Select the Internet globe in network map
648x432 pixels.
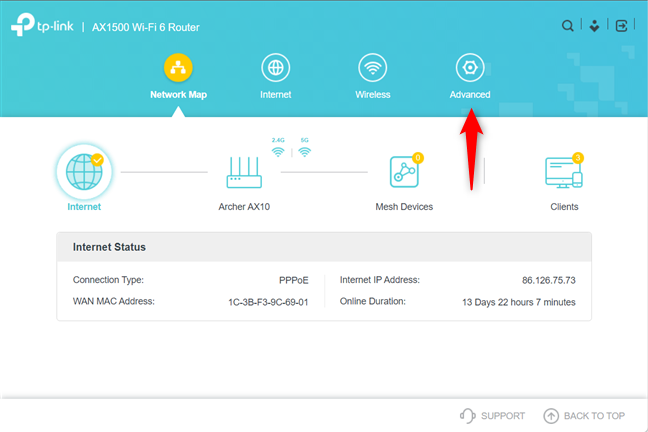click(84, 172)
